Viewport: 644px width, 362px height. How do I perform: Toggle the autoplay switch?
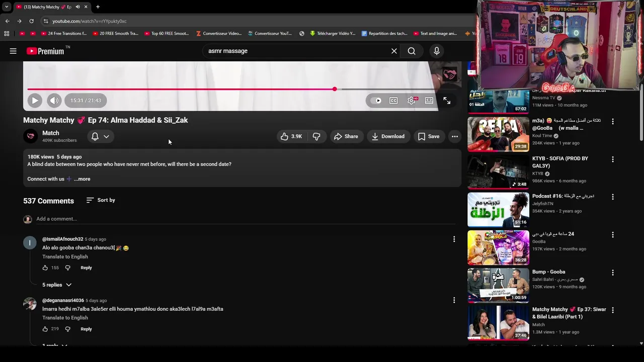pyautogui.click(x=376, y=101)
